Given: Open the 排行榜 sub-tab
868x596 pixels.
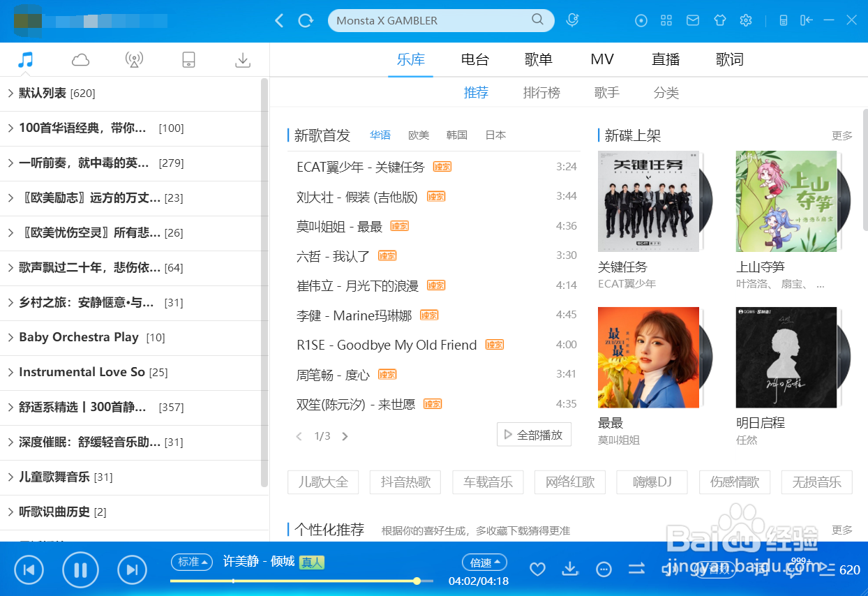Looking at the screenshot, I should tap(541, 93).
